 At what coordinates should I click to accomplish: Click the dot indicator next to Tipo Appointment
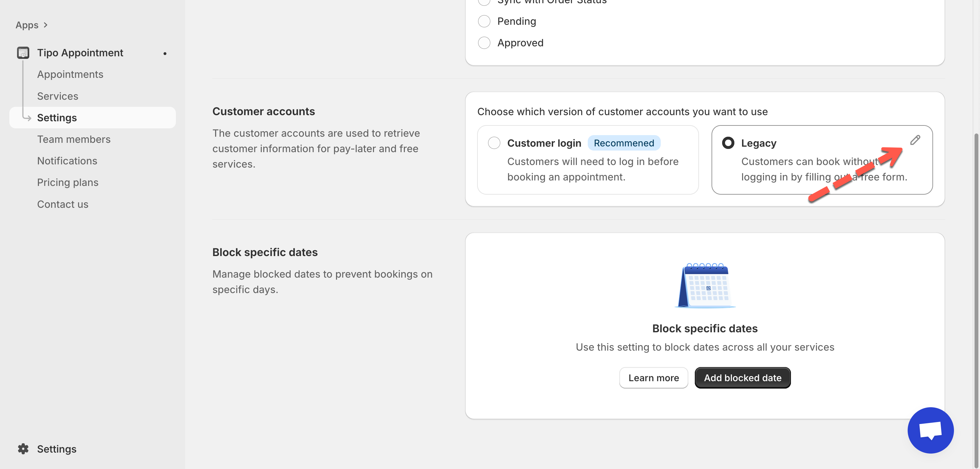(165, 53)
